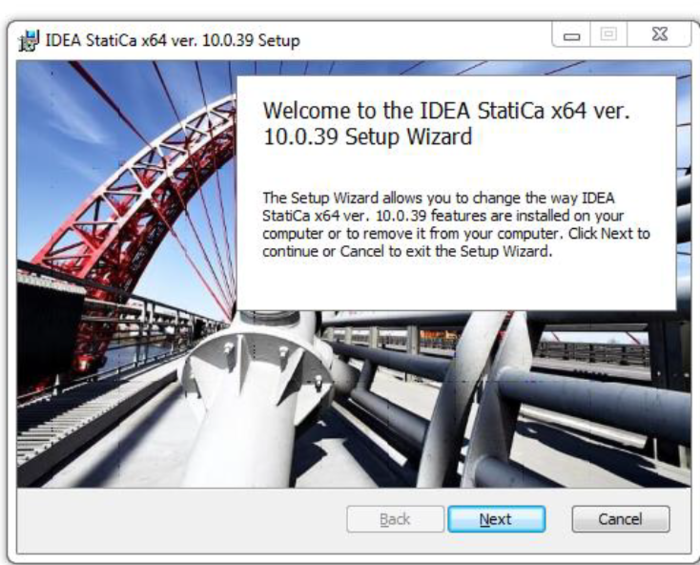This screenshot has height=565, width=700.
Task: Click the 'Welcome to the IDEA StatiCa' heading line
Action: (x=446, y=110)
